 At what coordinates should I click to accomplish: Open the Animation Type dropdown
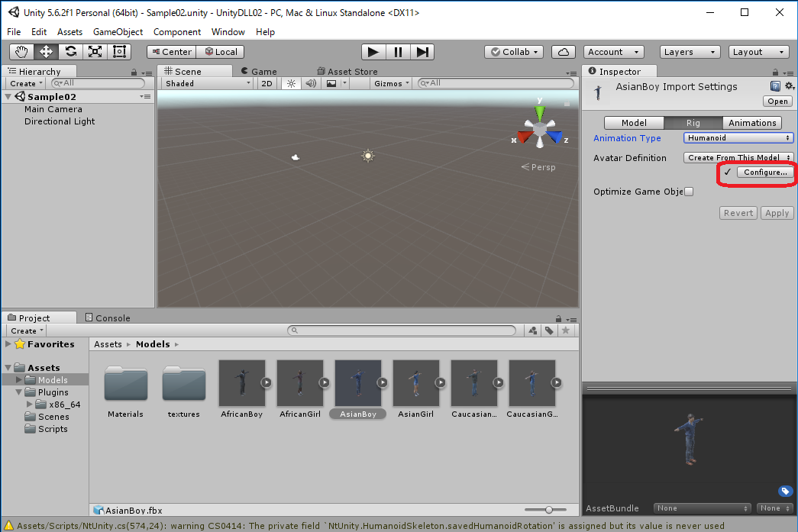click(x=738, y=138)
